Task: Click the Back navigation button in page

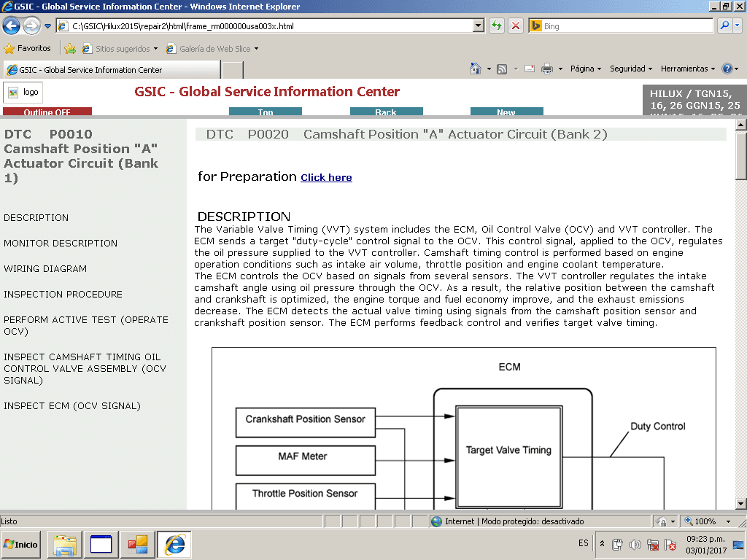Action: click(x=387, y=112)
